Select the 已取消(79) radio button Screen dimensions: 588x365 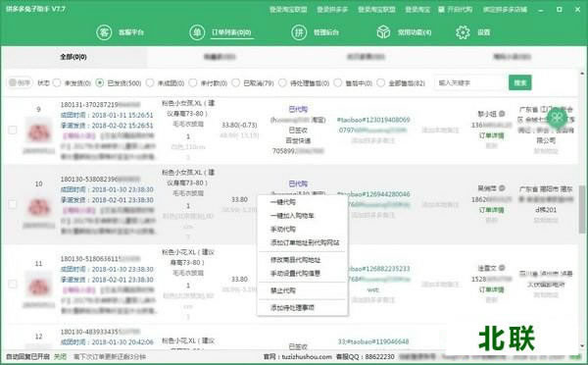click(235, 83)
